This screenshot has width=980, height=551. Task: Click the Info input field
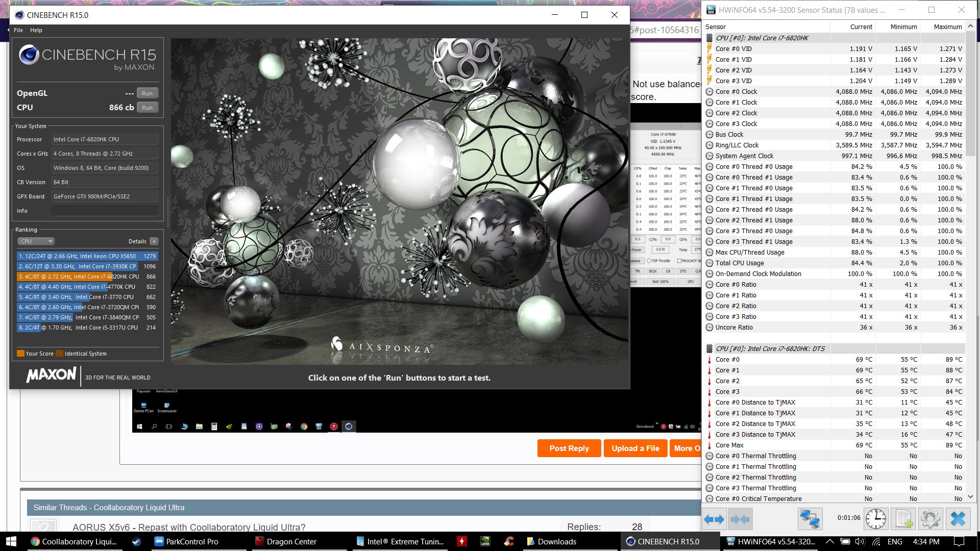click(x=105, y=211)
